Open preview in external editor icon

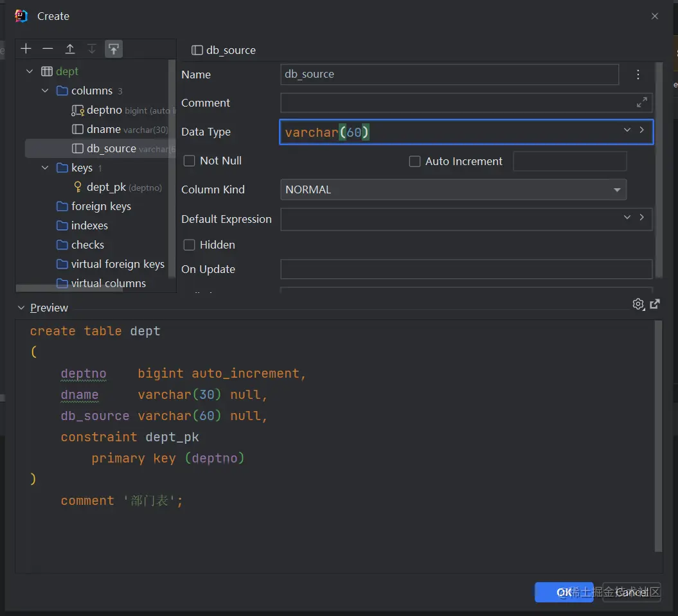point(655,304)
